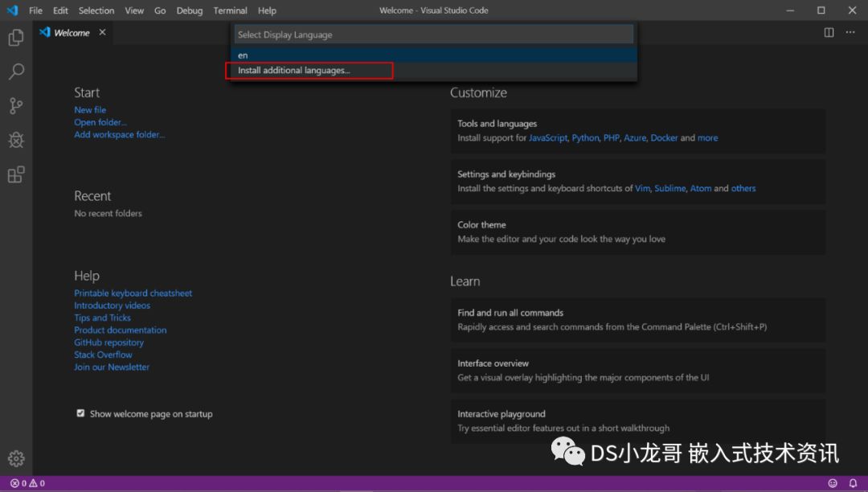Click the Open folder link

click(x=100, y=121)
